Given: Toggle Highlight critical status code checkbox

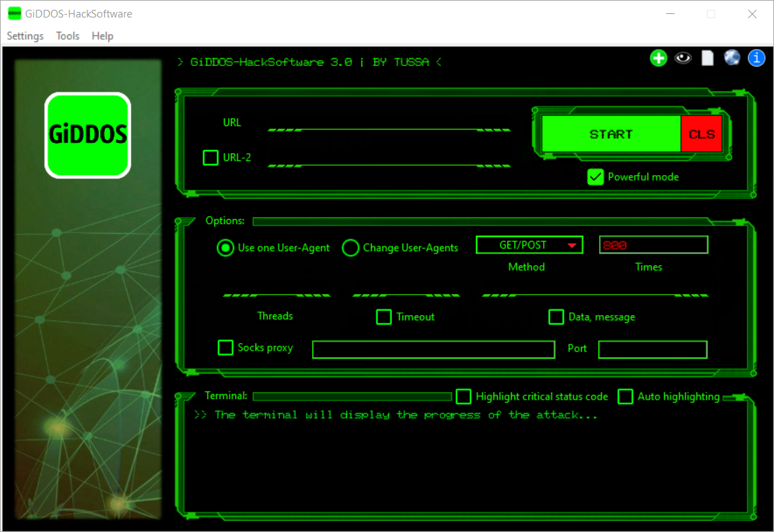Looking at the screenshot, I should point(463,396).
